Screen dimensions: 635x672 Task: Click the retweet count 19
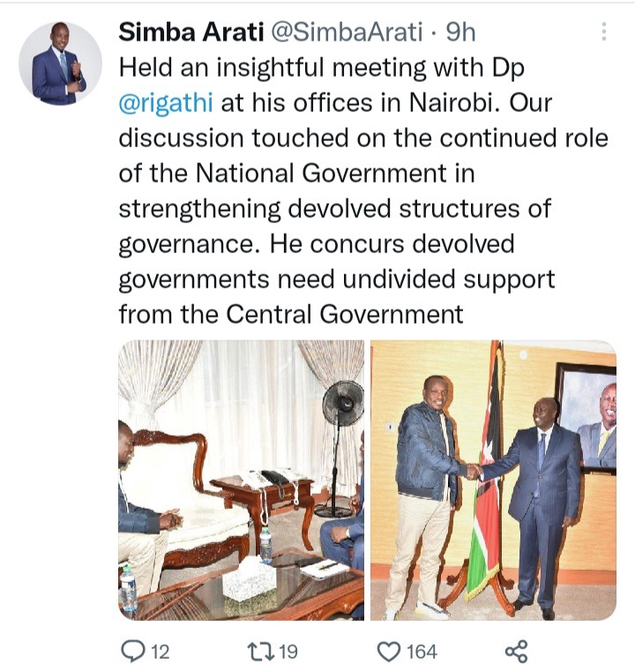(x=288, y=652)
